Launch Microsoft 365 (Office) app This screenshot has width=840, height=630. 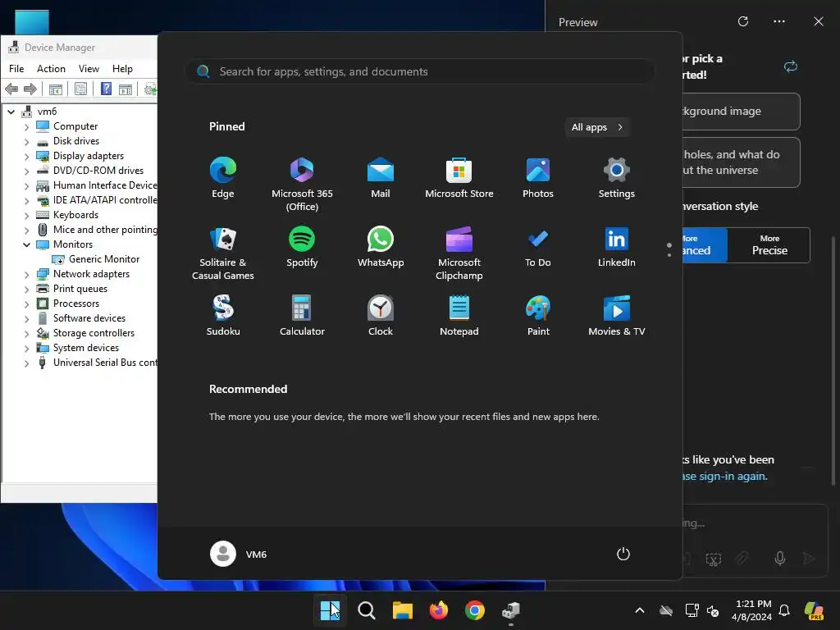pyautogui.click(x=302, y=184)
